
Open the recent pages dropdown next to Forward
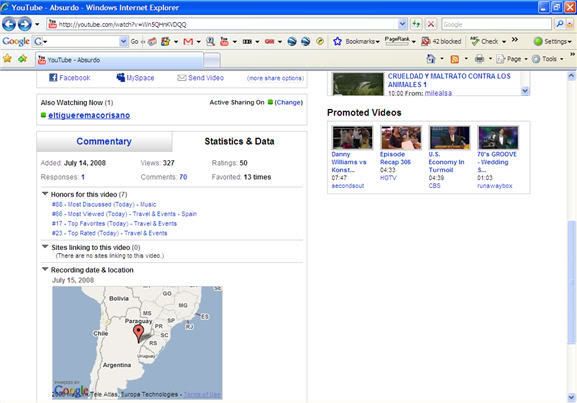(x=37, y=25)
